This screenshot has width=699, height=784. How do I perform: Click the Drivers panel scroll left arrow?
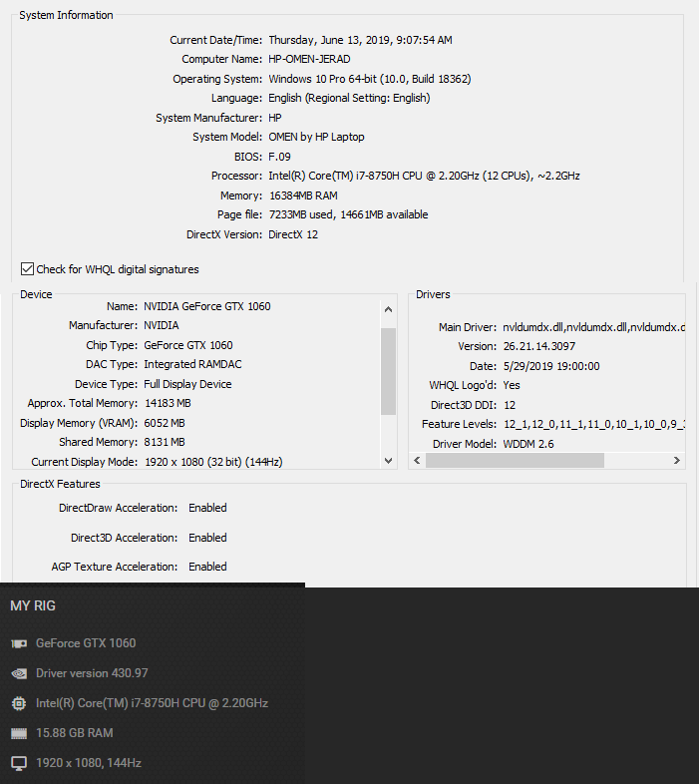point(417,460)
